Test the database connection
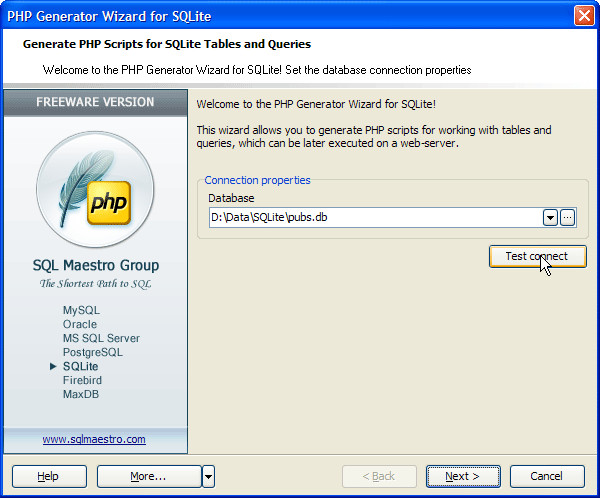600x498 pixels. pyautogui.click(x=538, y=256)
